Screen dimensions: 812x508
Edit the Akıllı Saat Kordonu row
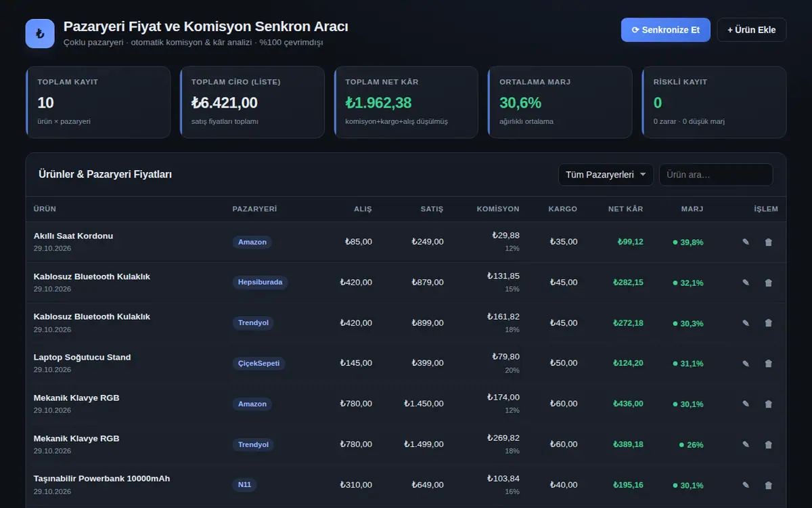(746, 242)
